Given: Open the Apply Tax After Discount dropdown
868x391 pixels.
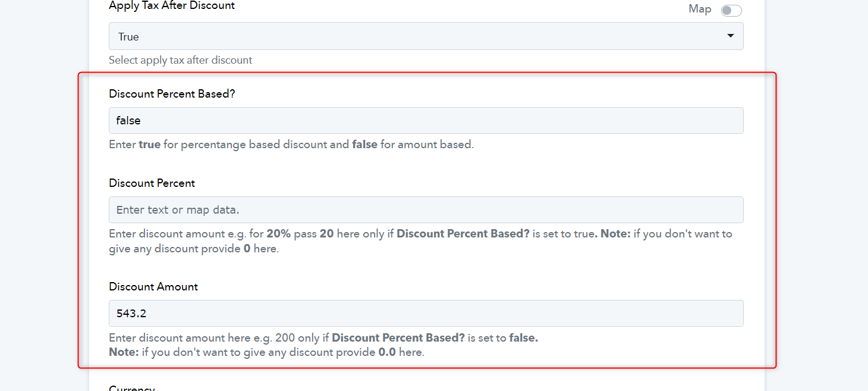Looking at the screenshot, I should pyautogui.click(x=426, y=36).
